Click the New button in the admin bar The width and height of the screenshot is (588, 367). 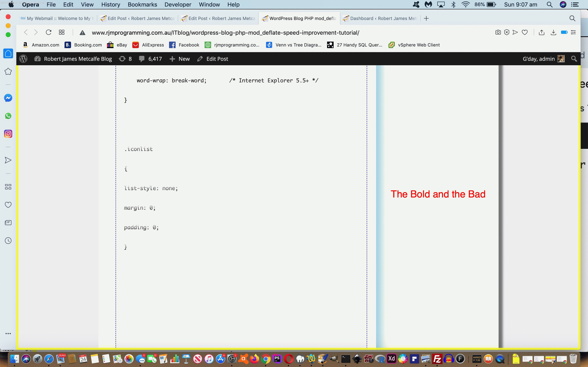(180, 59)
